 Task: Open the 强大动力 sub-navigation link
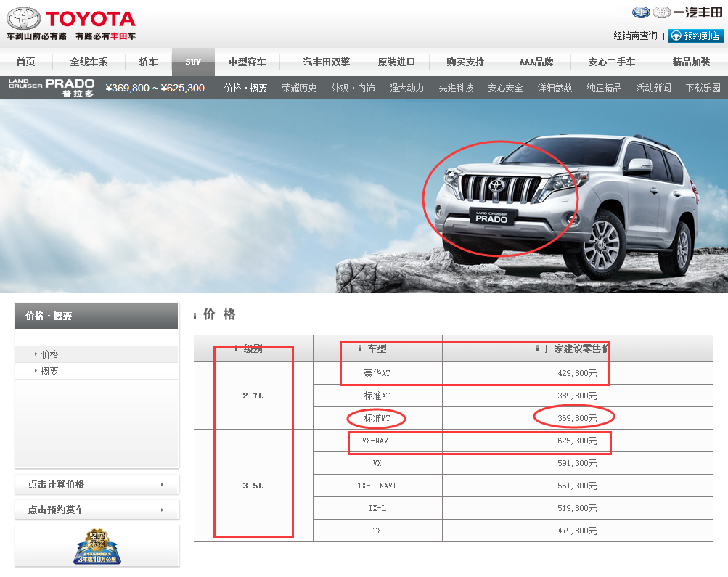tap(406, 89)
